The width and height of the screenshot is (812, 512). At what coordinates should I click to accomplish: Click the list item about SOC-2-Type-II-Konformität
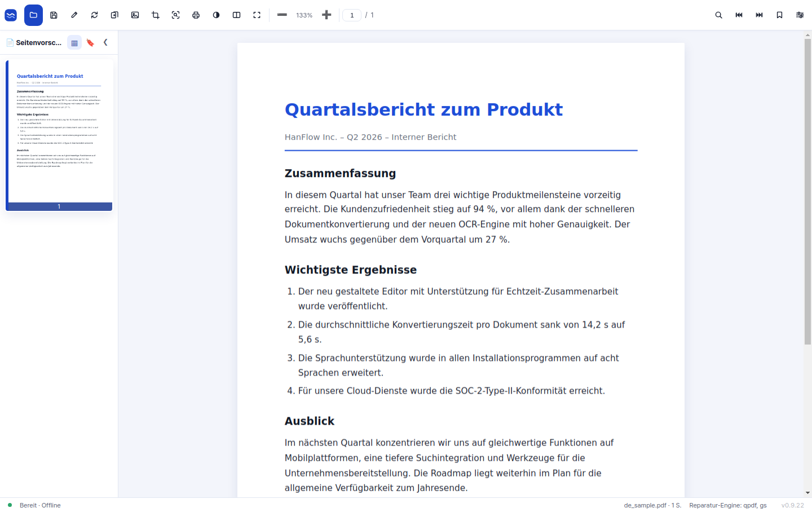tap(451, 391)
